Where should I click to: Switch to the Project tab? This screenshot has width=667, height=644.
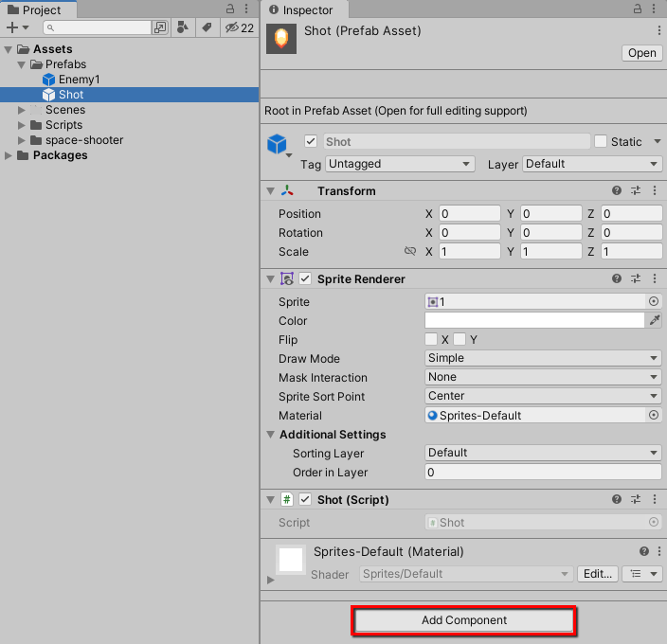tap(36, 9)
